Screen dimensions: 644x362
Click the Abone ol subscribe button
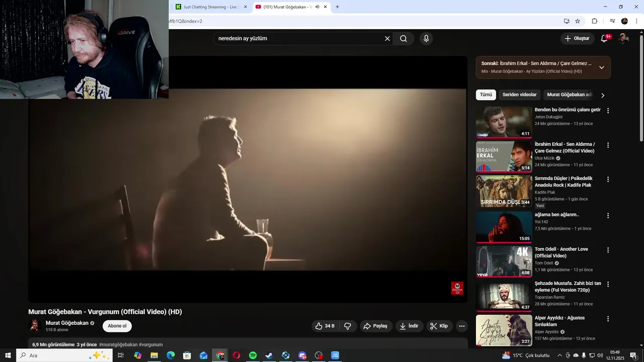(x=117, y=326)
